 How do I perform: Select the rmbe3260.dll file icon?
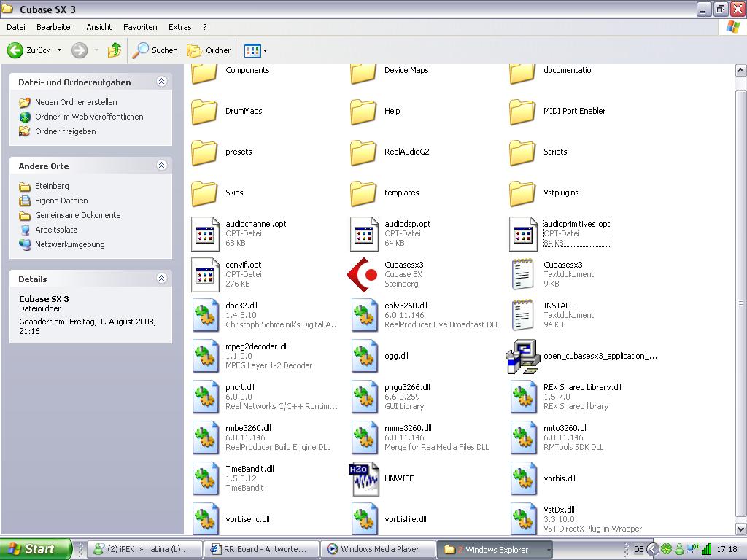tap(206, 437)
